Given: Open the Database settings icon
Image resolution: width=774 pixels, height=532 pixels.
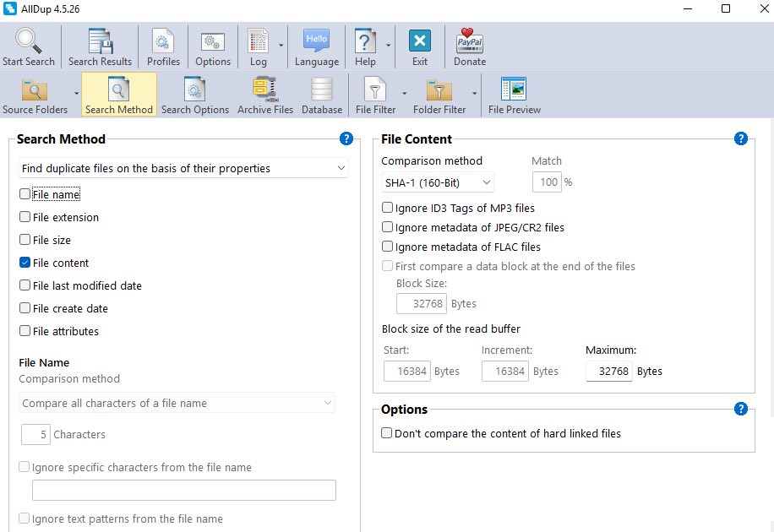Looking at the screenshot, I should coord(322,90).
